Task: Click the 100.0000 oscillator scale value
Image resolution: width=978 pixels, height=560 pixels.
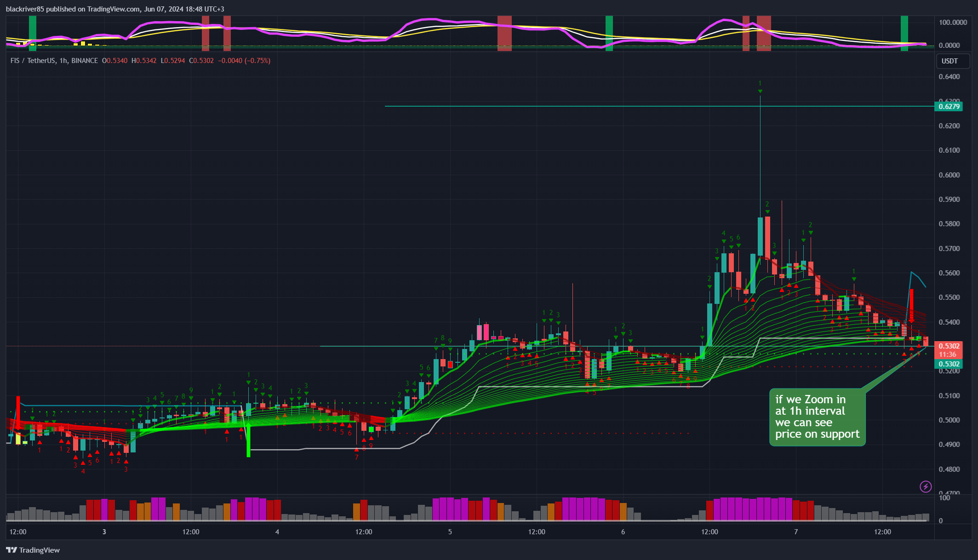Action: (953, 22)
